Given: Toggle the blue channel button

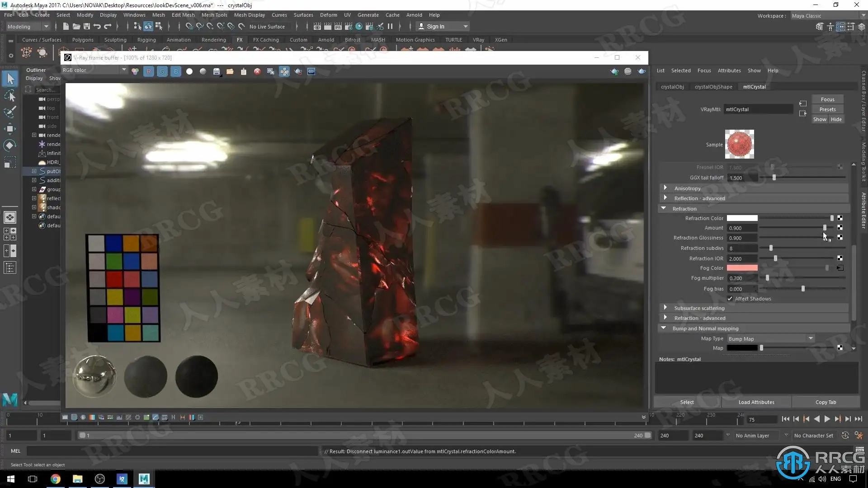Looking at the screenshot, I should coord(176,71).
